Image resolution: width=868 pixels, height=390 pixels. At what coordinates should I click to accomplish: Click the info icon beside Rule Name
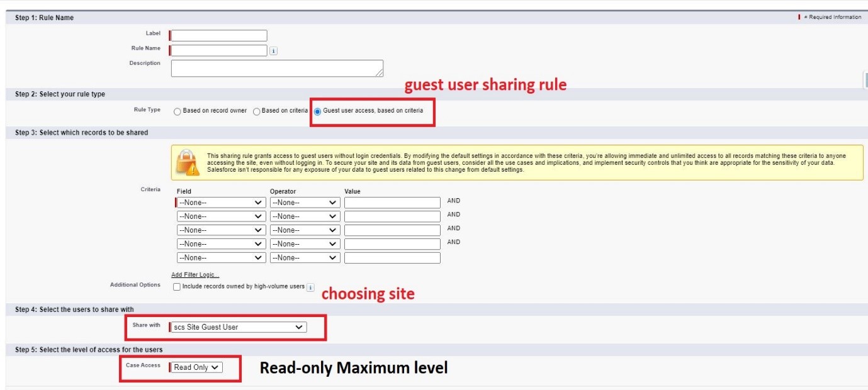pyautogui.click(x=273, y=50)
